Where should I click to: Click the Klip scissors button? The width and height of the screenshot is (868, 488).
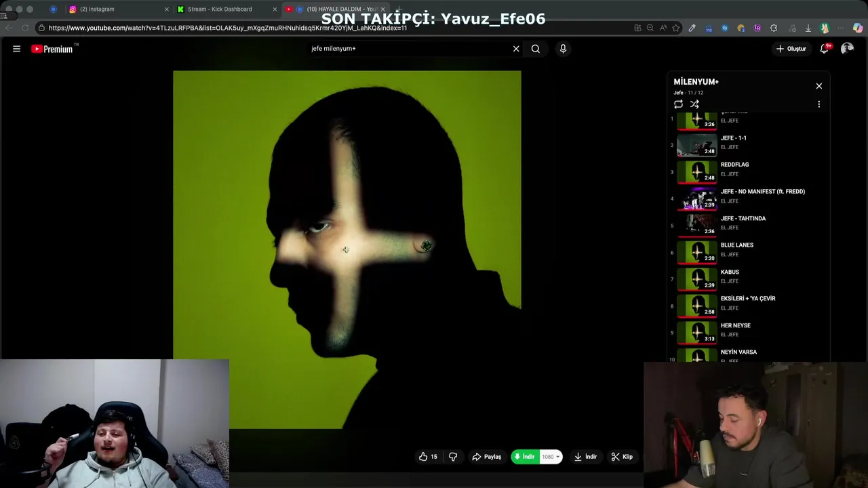tap(622, 457)
